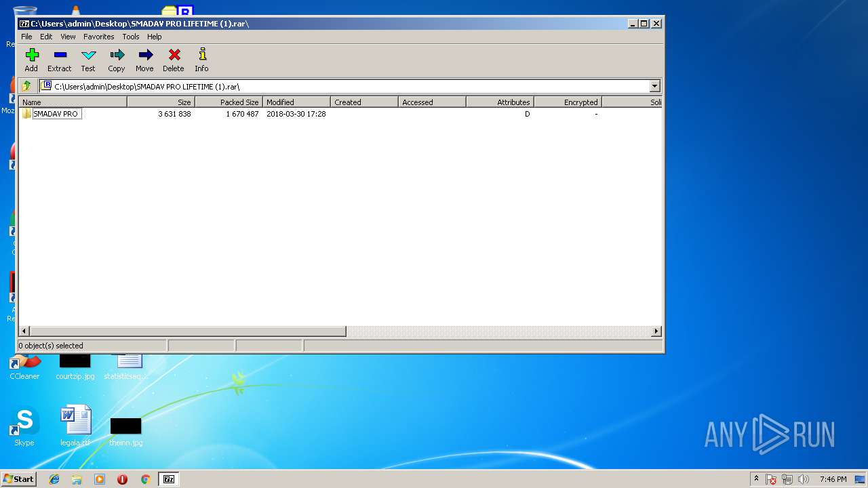
Task: Select the courtzip.jpg desktop file
Action: pos(75,367)
